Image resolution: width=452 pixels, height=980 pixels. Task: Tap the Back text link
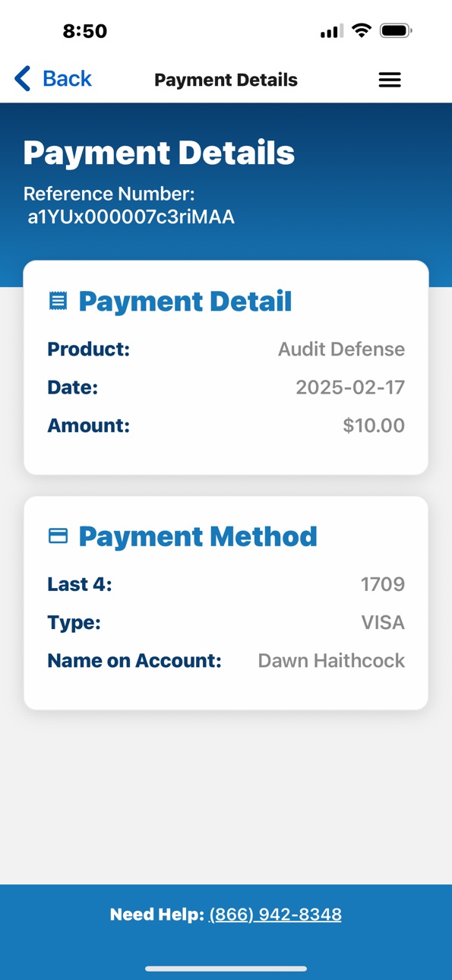67,78
